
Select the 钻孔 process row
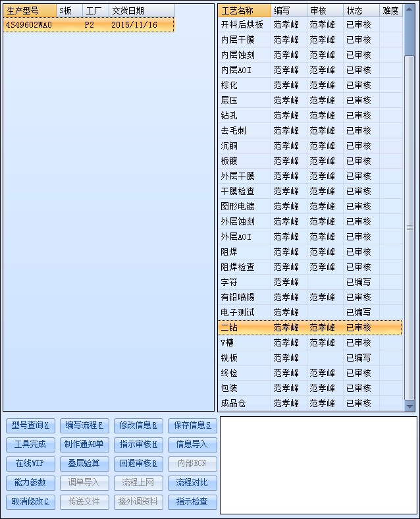coord(310,115)
